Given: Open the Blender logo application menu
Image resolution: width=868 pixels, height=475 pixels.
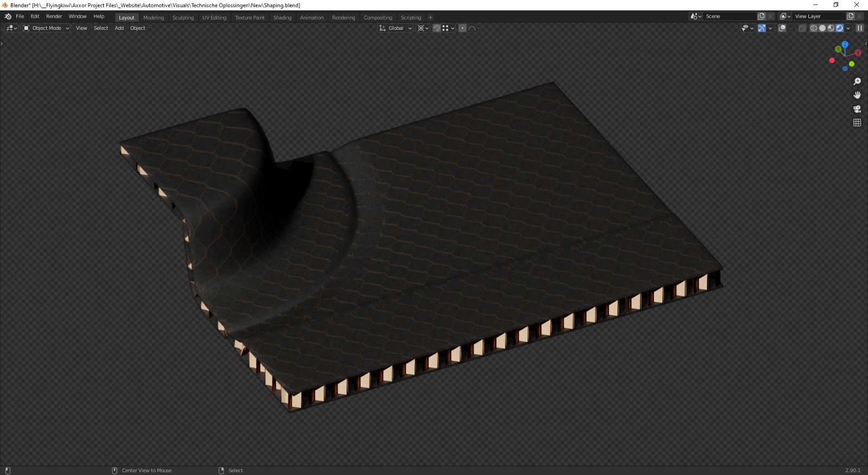Looking at the screenshot, I should 8,16.
